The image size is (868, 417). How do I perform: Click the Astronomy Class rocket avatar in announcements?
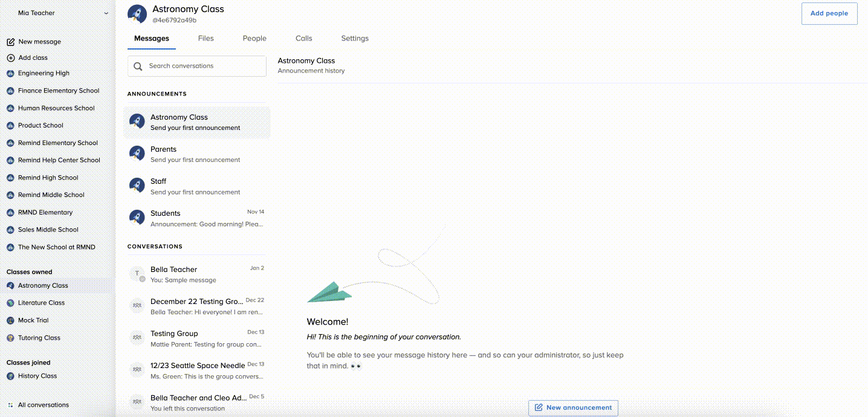click(x=136, y=121)
